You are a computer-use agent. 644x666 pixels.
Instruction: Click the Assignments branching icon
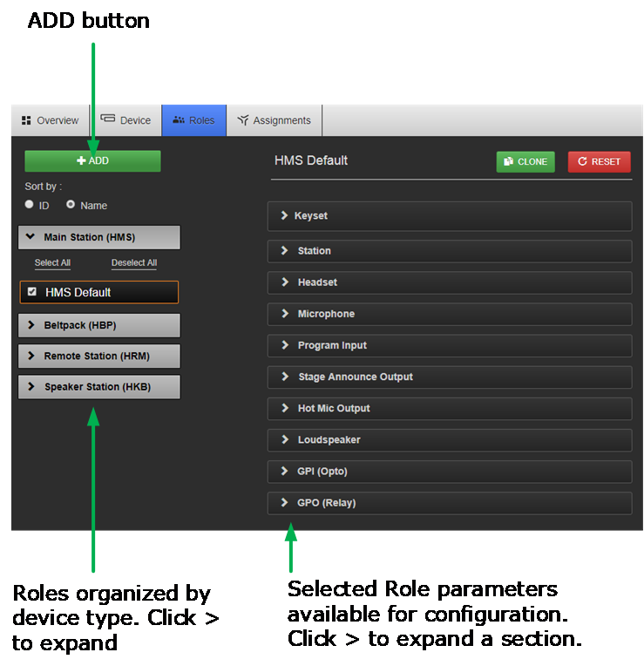point(243,119)
